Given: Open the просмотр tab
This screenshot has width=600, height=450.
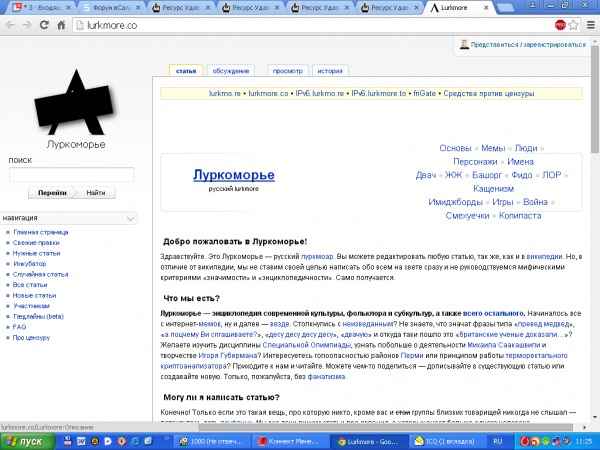Looking at the screenshot, I should click(x=288, y=71).
